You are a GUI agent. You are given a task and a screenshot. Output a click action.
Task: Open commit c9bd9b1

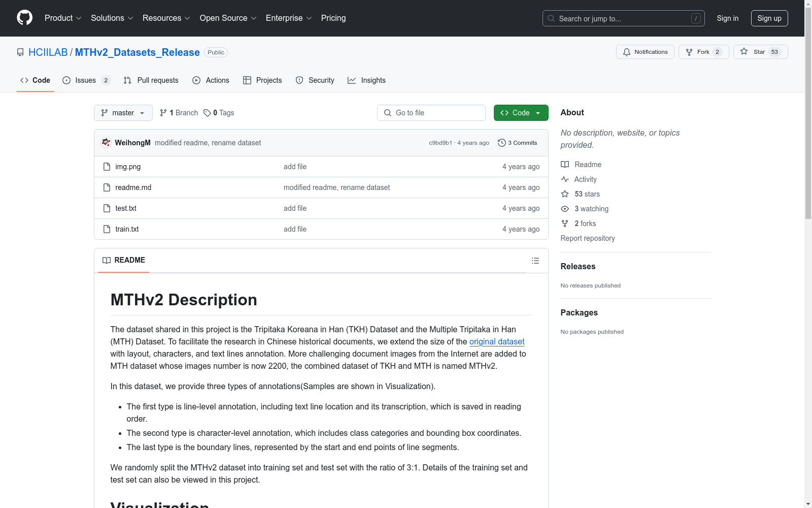click(441, 143)
